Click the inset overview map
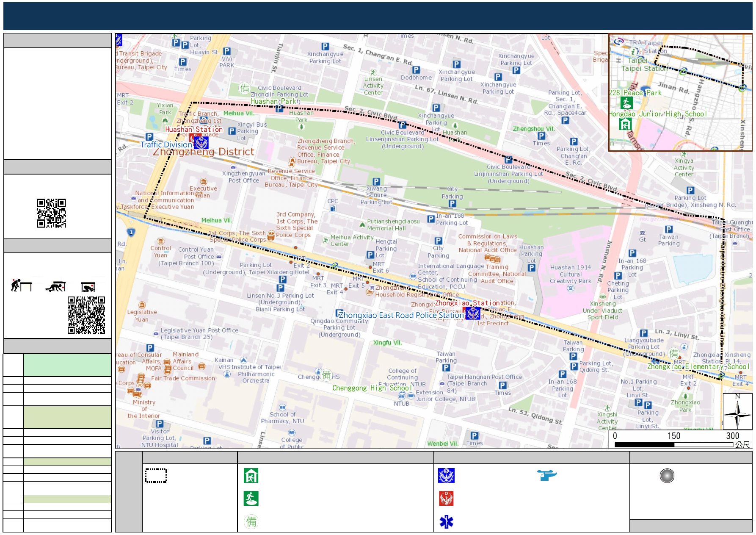756x535 pixels. 681,92
